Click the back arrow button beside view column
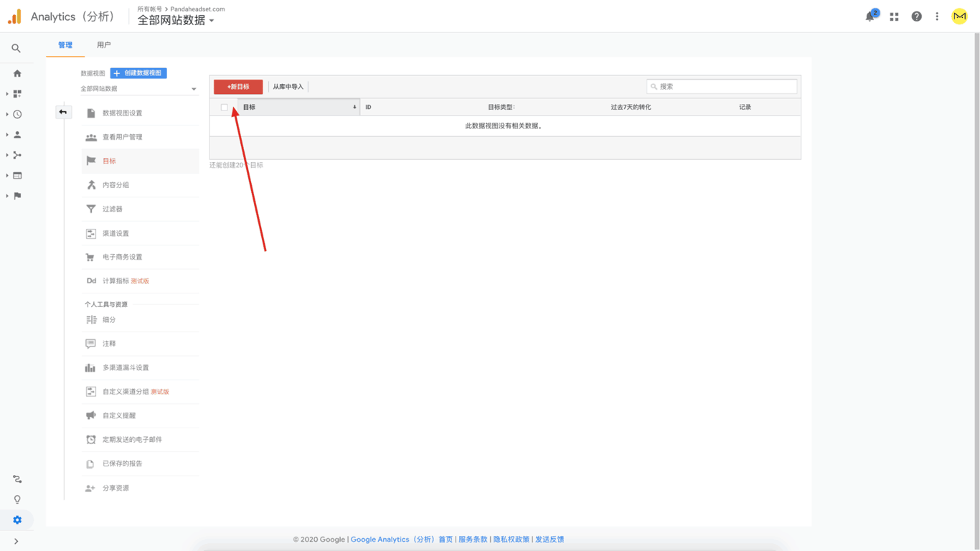Screen dimensions: 980x551 (x=63, y=112)
